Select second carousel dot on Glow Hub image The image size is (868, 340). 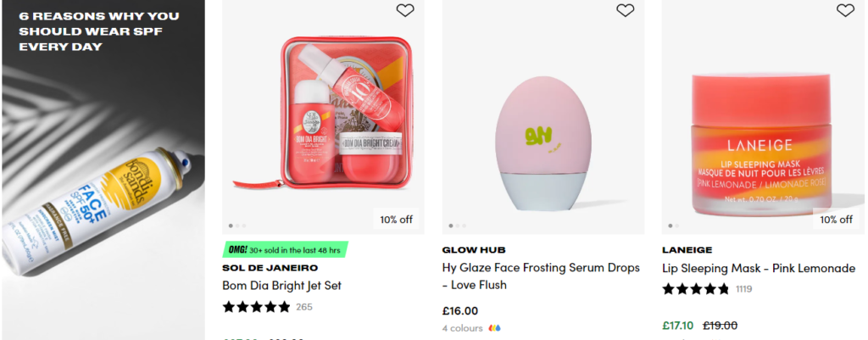458,226
